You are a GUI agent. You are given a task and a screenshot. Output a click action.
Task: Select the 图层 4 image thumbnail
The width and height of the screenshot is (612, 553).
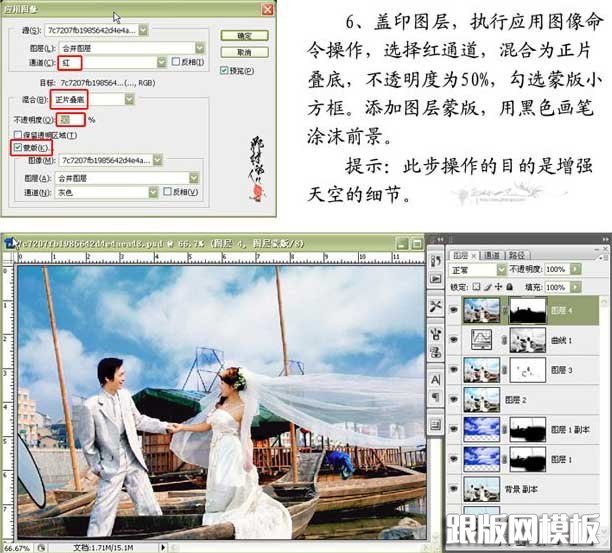tap(482, 310)
